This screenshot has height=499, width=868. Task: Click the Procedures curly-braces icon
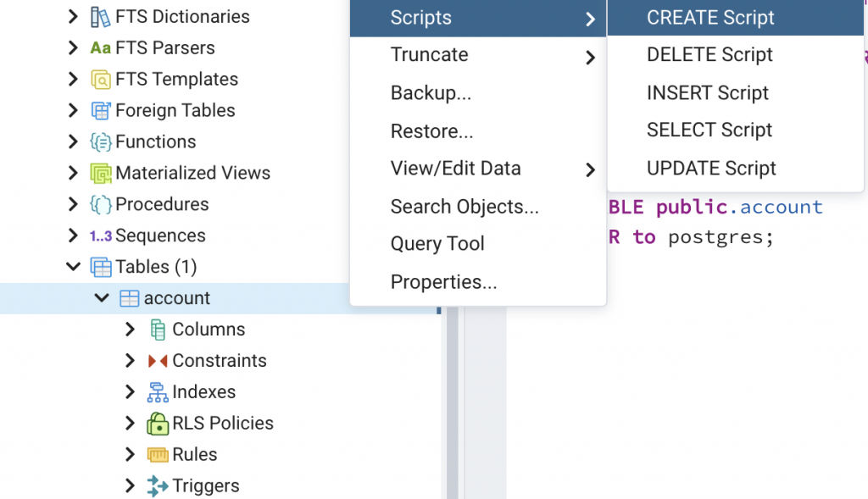(101, 205)
